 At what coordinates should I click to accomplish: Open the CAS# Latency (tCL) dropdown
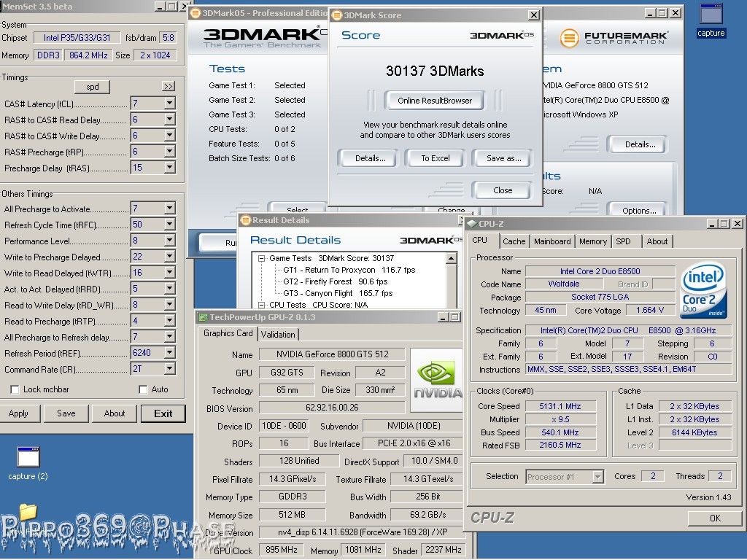[x=169, y=104]
